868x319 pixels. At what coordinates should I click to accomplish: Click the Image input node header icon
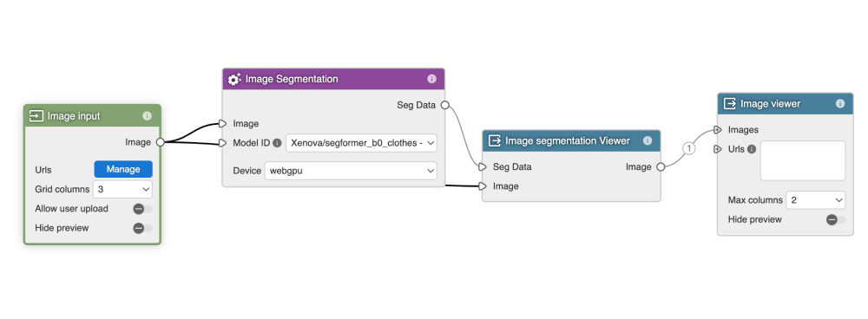point(36,116)
